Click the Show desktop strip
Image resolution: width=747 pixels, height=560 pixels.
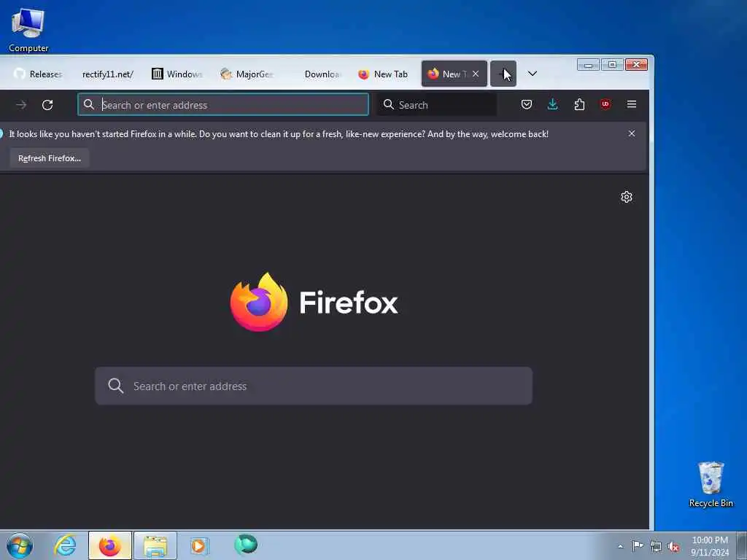coord(743,545)
